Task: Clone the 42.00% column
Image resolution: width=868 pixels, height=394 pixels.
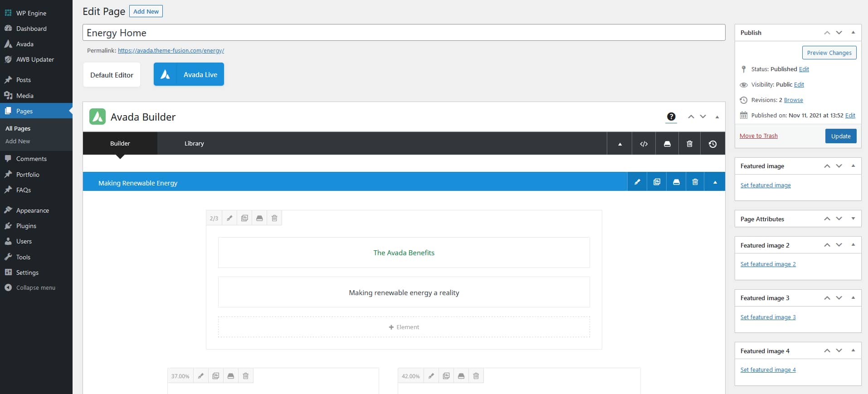Action: tap(446, 376)
